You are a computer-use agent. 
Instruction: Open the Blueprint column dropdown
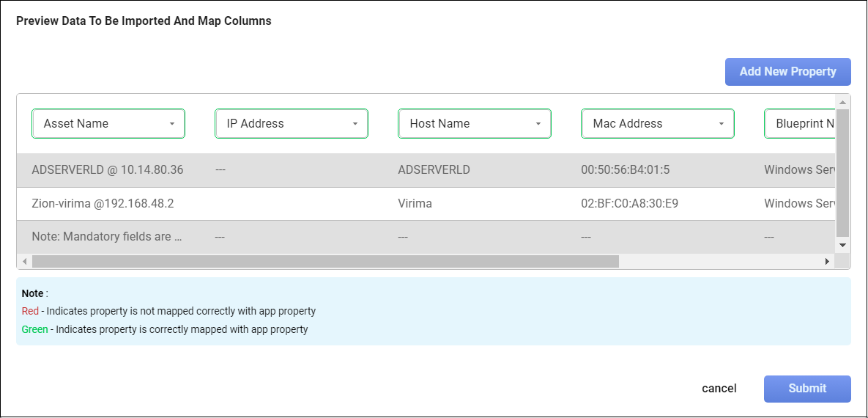[800, 124]
